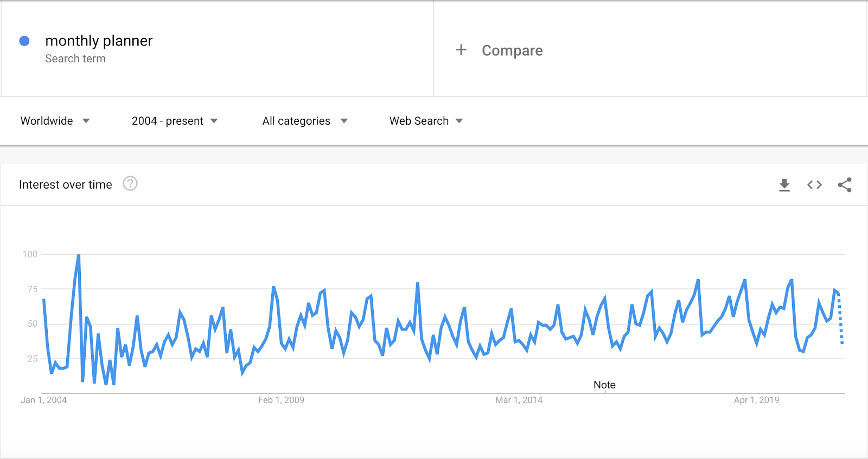Open the embed code icon
This screenshot has width=868, height=459.
[814, 185]
